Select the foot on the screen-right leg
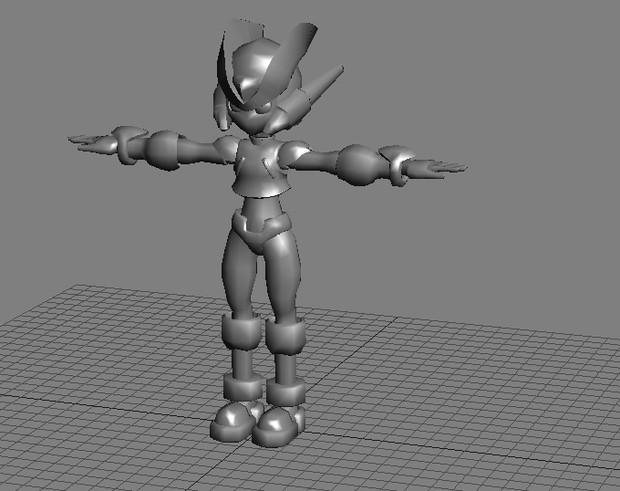 pyautogui.click(x=279, y=425)
